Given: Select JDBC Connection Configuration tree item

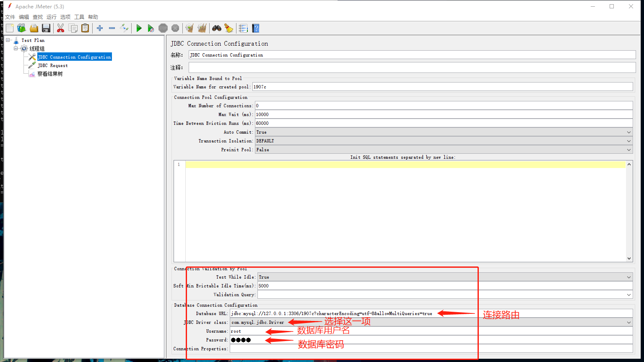Looking at the screenshot, I should coord(74,57).
